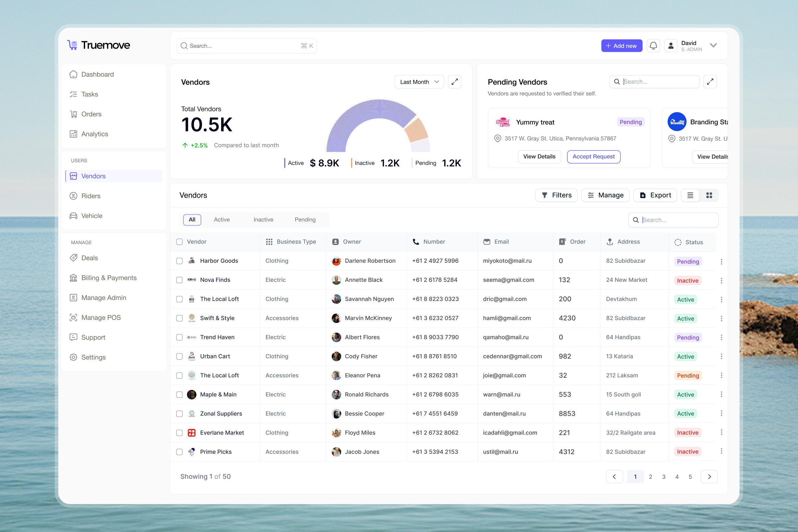Toggle the select-all Vendor header checkbox
798x532 pixels.
[180, 242]
